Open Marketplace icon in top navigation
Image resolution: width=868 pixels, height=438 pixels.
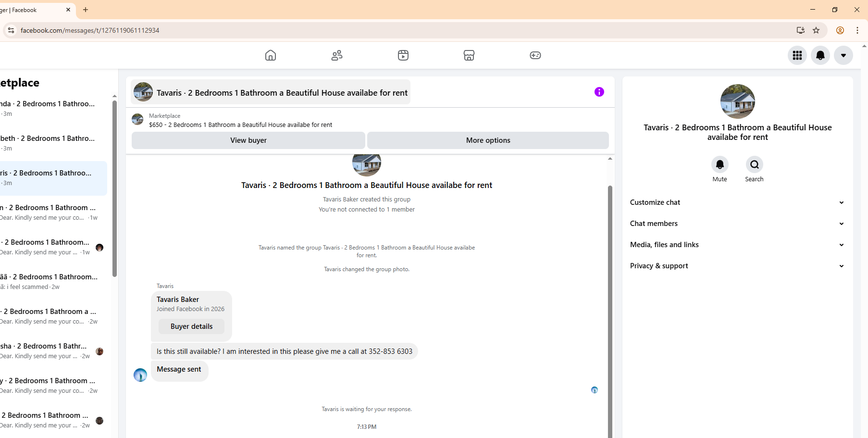(x=469, y=55)
